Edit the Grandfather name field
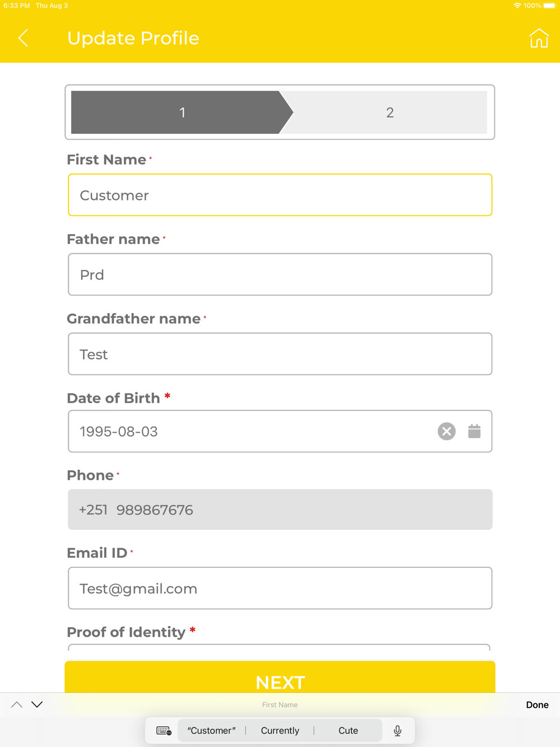Screen dimensions: 560x747 [280, 354]
